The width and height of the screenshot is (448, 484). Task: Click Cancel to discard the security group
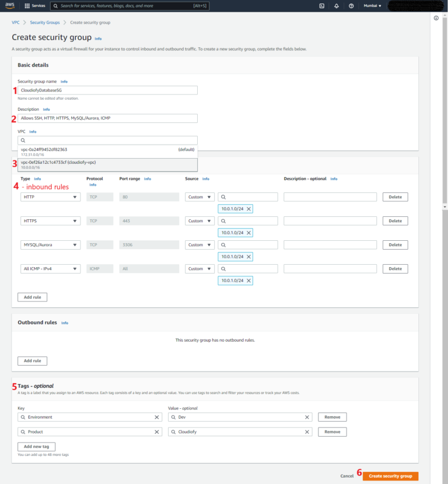coord(347,476)
